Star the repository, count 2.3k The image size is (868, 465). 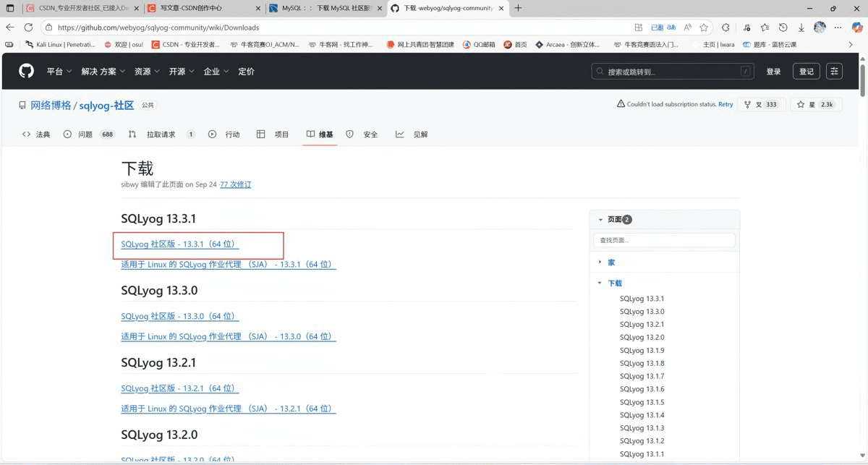click(x=815, y=104)
